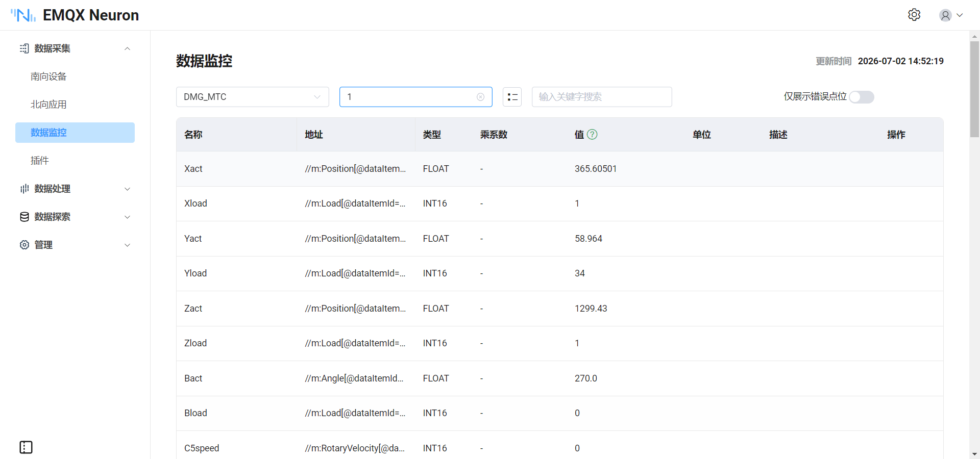Click the 数据监控 page heading

point(204,61)
